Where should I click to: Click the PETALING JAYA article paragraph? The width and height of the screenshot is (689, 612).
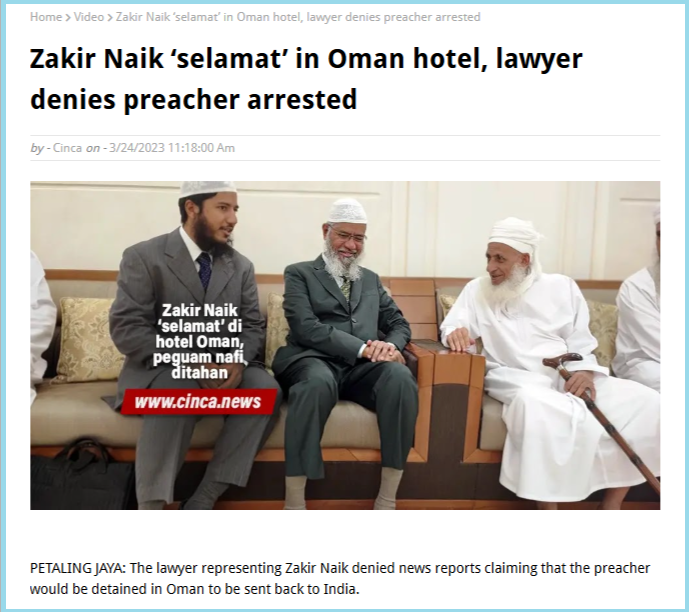click(x=340, y=578)
